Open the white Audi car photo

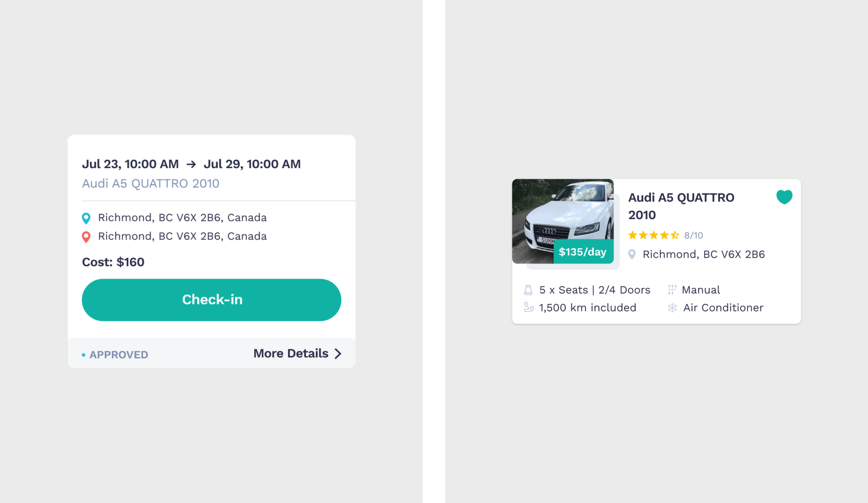click(563, 221)
